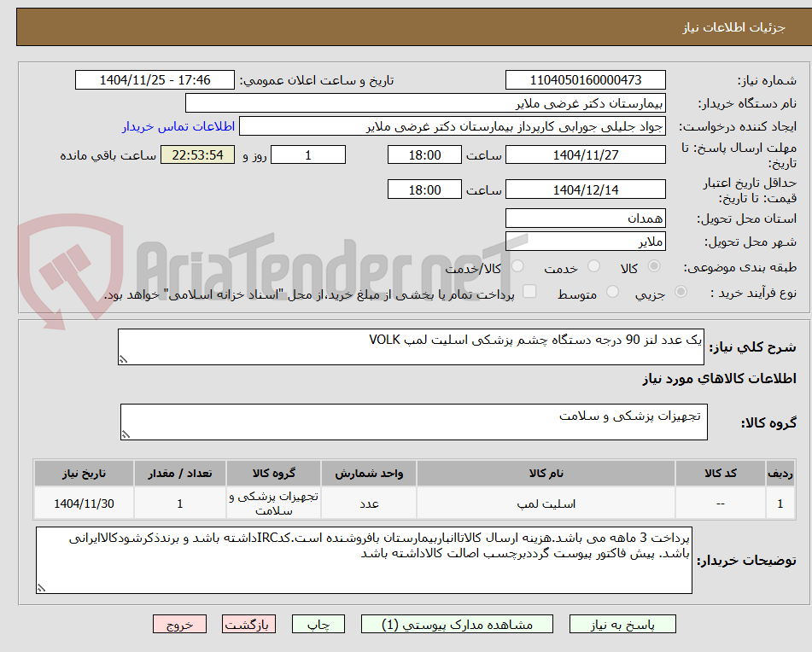Image resolution: width=812 pixels, height=652 pixels.
Task: Click the unit cell عدد
Action: coord(369,504)
